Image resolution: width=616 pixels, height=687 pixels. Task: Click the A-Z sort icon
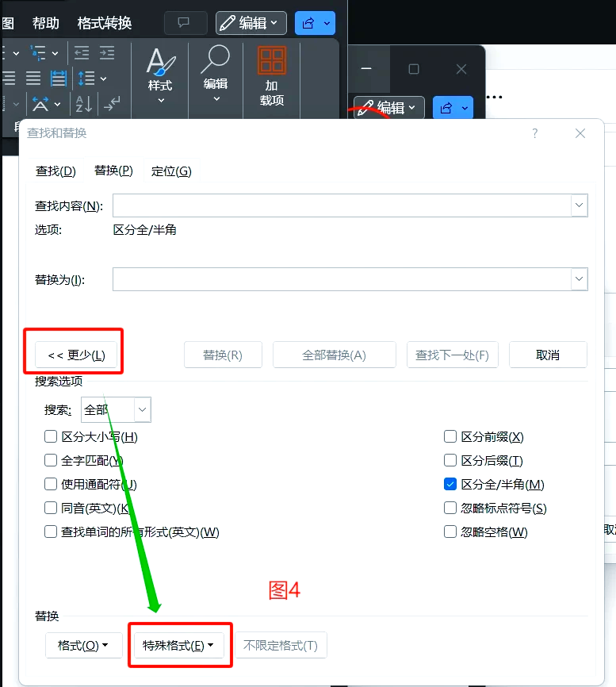[82, 103]
